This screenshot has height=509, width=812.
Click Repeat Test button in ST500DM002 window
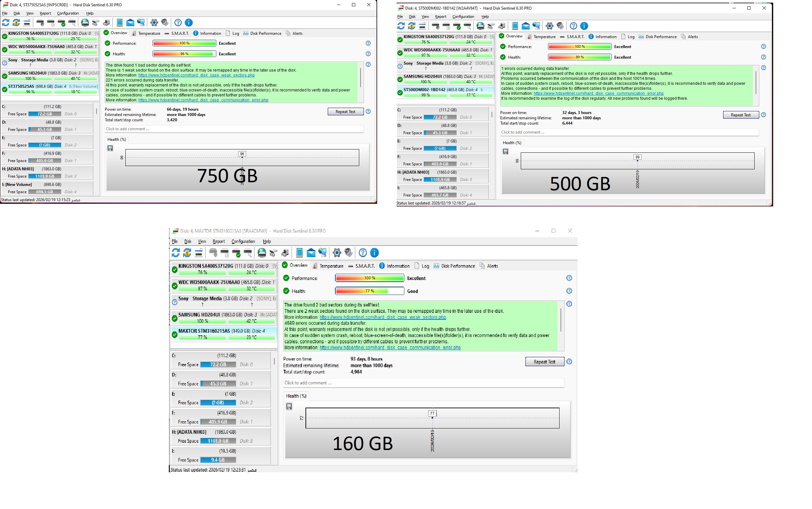coord(741,115)
